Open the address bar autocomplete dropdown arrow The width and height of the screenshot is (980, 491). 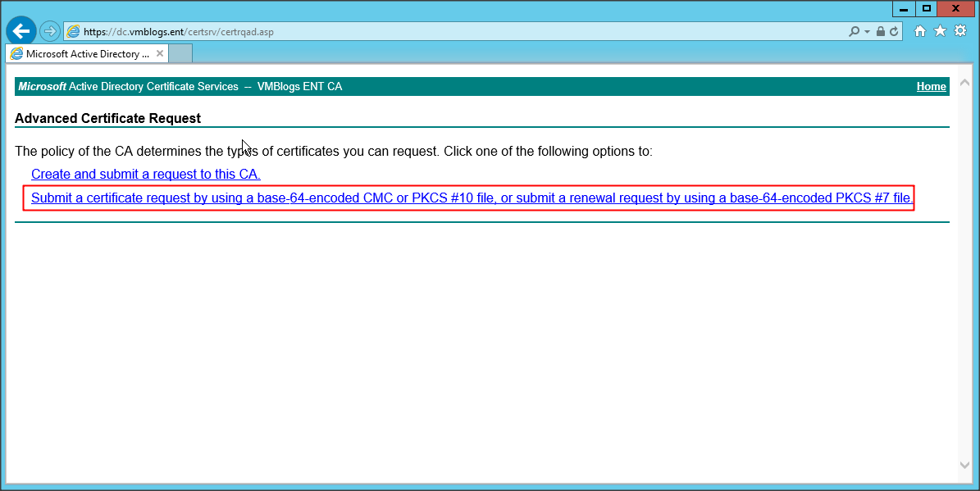click(x=866, y=31)
